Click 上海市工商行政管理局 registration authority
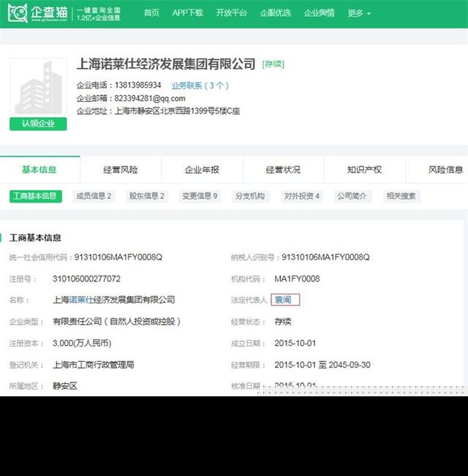This screenshot has width=468, height=476. pyautogui.click(x=94, y=365)
